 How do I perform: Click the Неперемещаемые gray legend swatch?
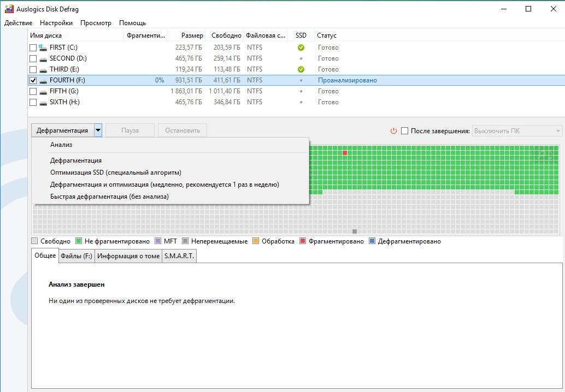tap(185, 241)
